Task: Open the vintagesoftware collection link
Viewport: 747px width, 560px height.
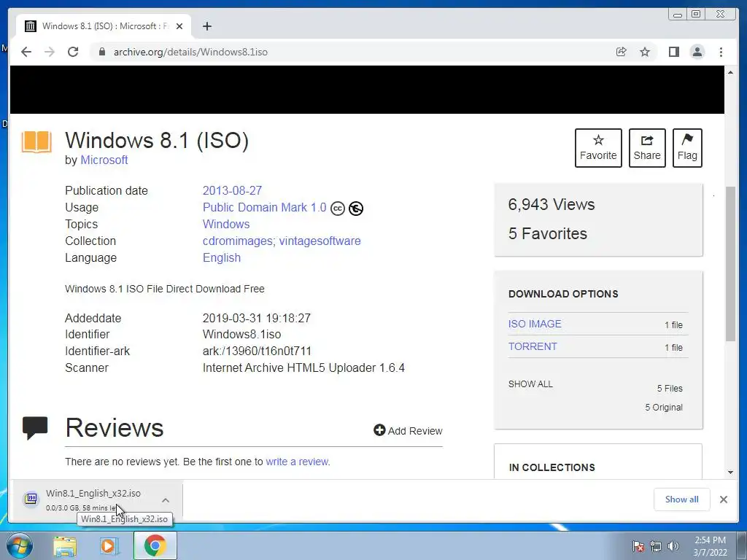Action: point(320,241)
